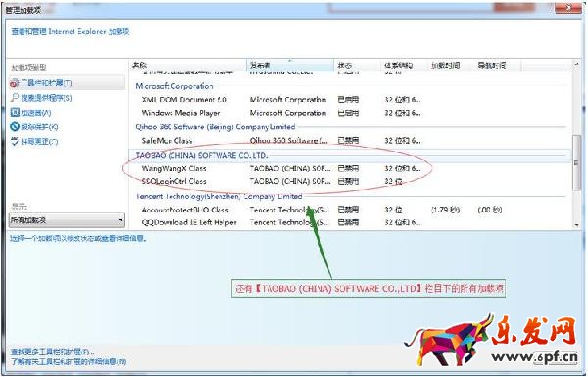Click the name column header

(187, 66)
